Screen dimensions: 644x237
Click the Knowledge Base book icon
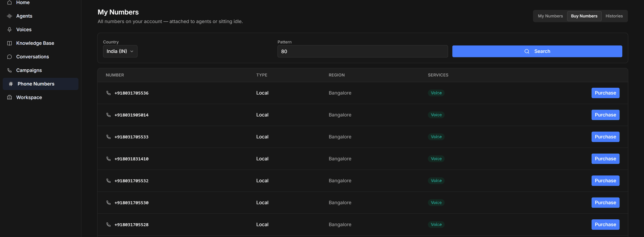coord(9,43)
